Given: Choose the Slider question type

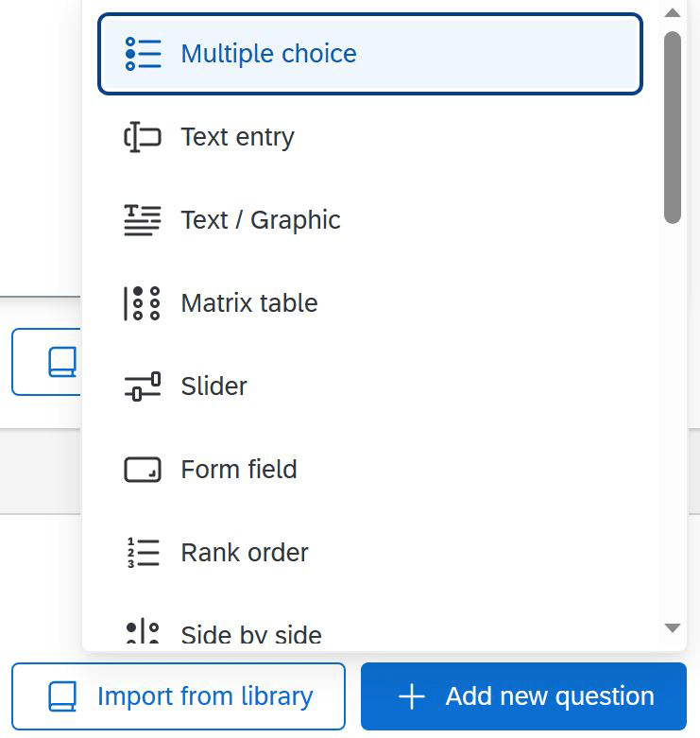Looking at the screenshot, I should 370,386.
